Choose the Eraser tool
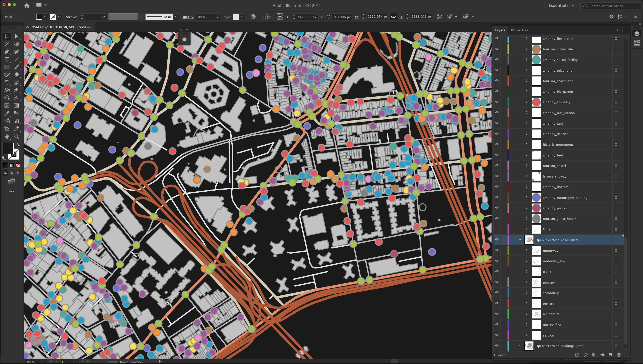Viewport: 643px width, 364px height. coord(16,75)
